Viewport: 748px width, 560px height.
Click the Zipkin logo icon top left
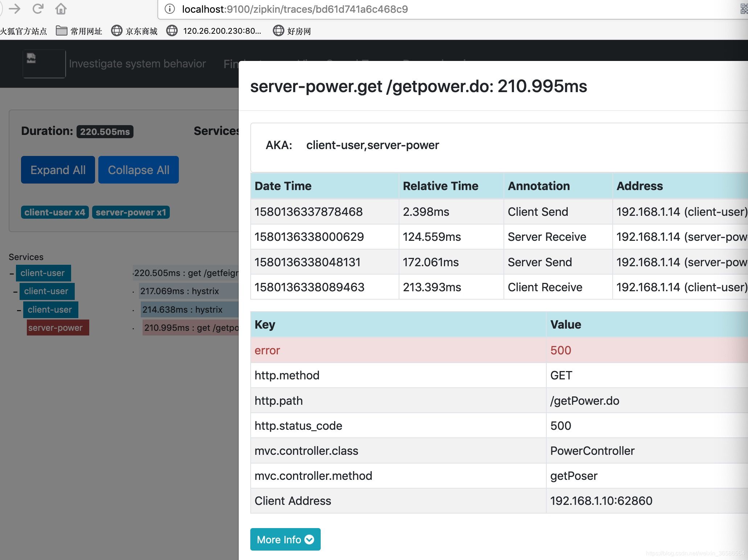point(44,64)
